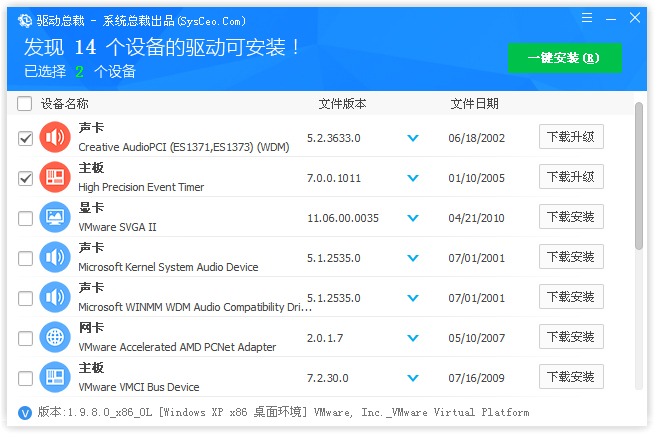Screen dimensions: 656x434
Task: Expand version dropdown for 5.2.3633.0
Action: 413,138
